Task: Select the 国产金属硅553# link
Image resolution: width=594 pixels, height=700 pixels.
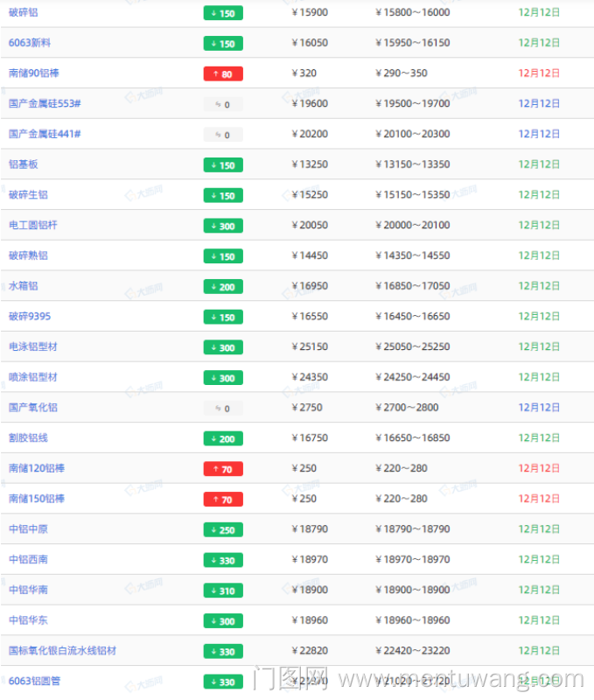Action: [x=45, y=103]
